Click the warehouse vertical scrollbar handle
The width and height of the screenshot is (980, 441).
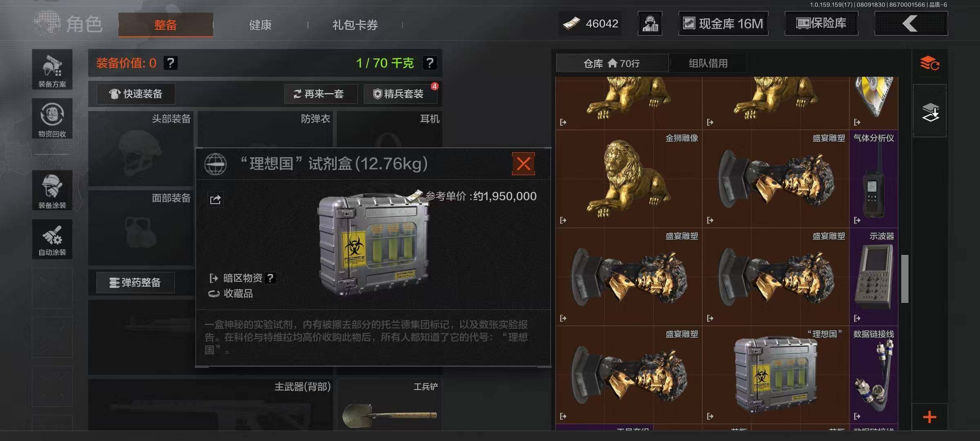(x=905, y=279)
